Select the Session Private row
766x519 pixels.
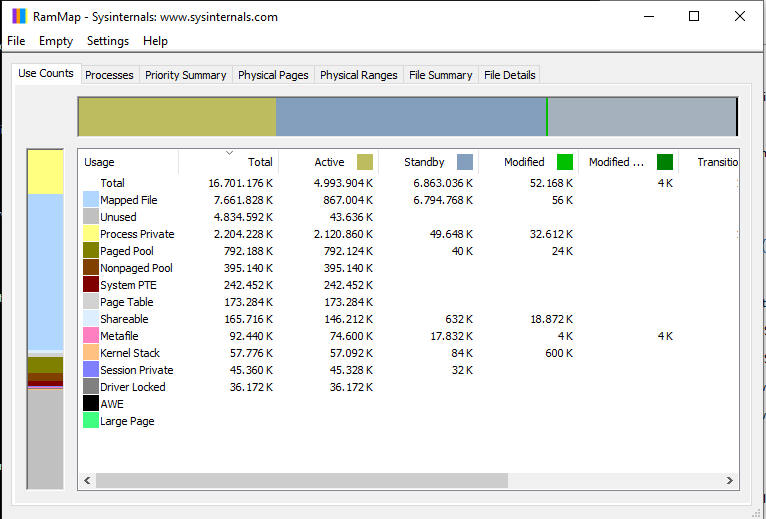(x=408, y=370)
